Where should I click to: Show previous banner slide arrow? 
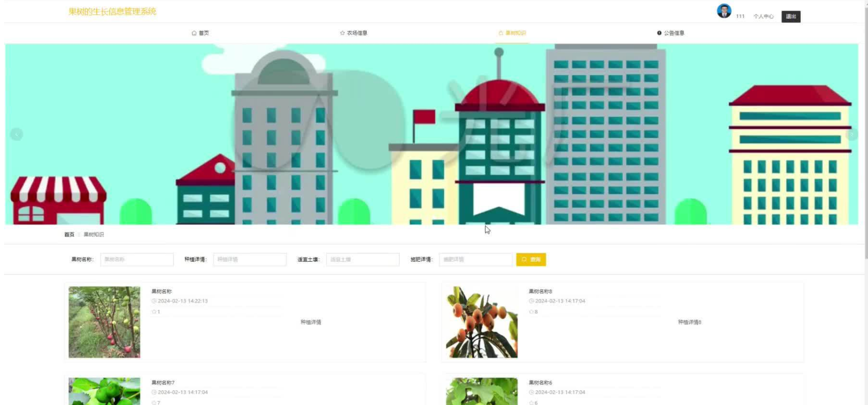17,134
